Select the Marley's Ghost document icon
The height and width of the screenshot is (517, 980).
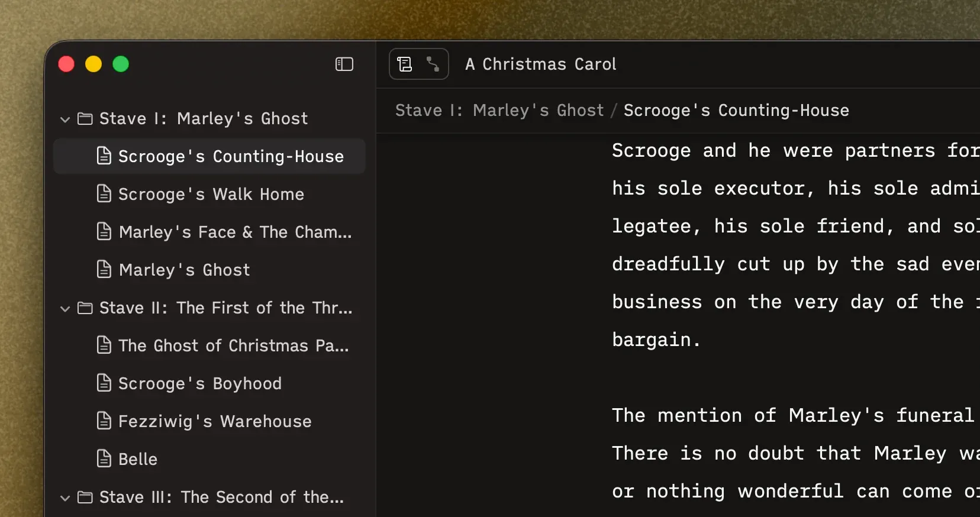point(104,269)
